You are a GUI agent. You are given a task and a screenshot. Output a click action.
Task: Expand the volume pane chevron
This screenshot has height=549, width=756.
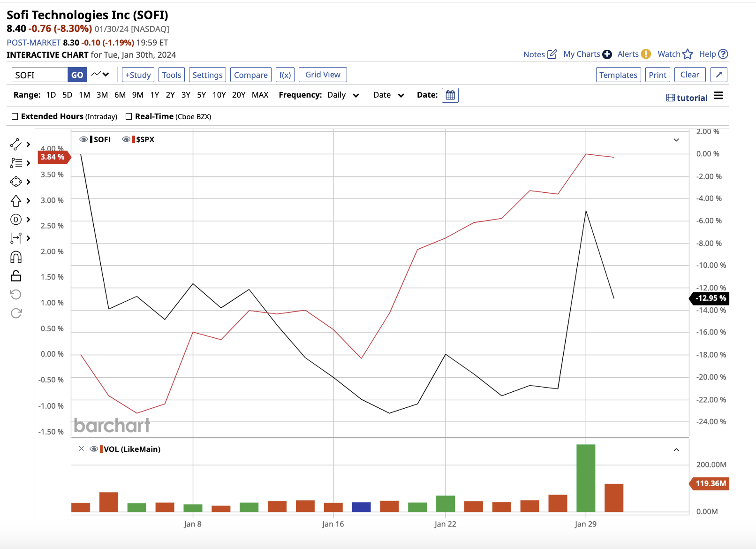point(676,450)
